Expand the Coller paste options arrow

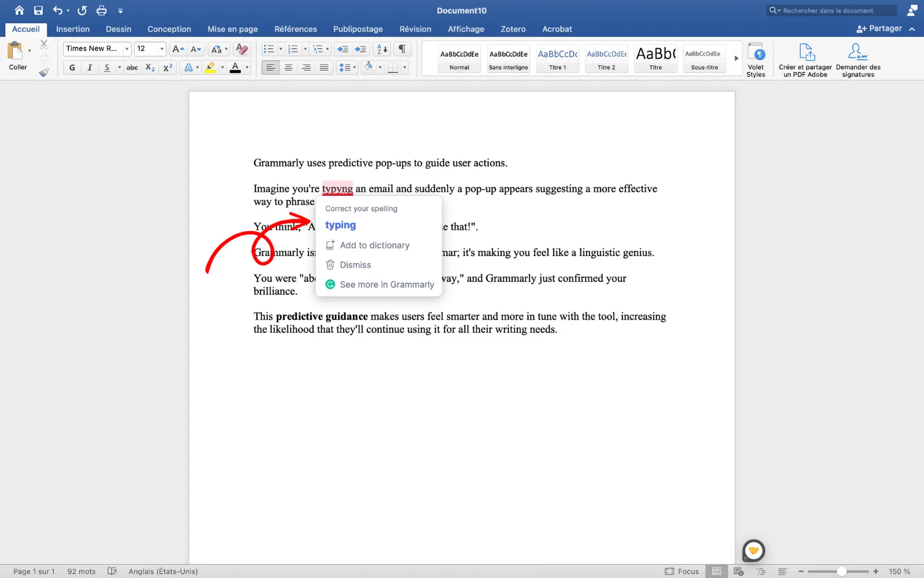pos(29,51)
